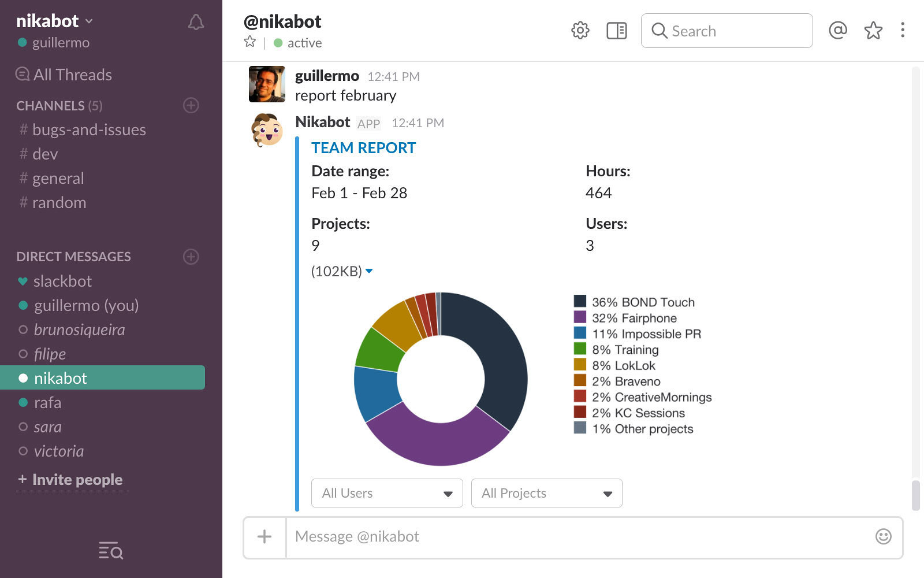Open quick switcher icon at sidebar bottom
Screen dimensions: 924x578
(x=111, y=551)
